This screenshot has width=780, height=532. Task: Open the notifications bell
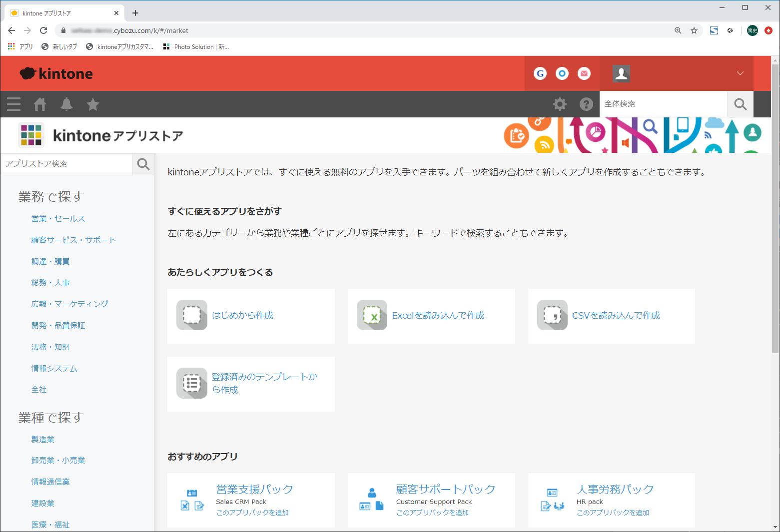pos(66,104)
